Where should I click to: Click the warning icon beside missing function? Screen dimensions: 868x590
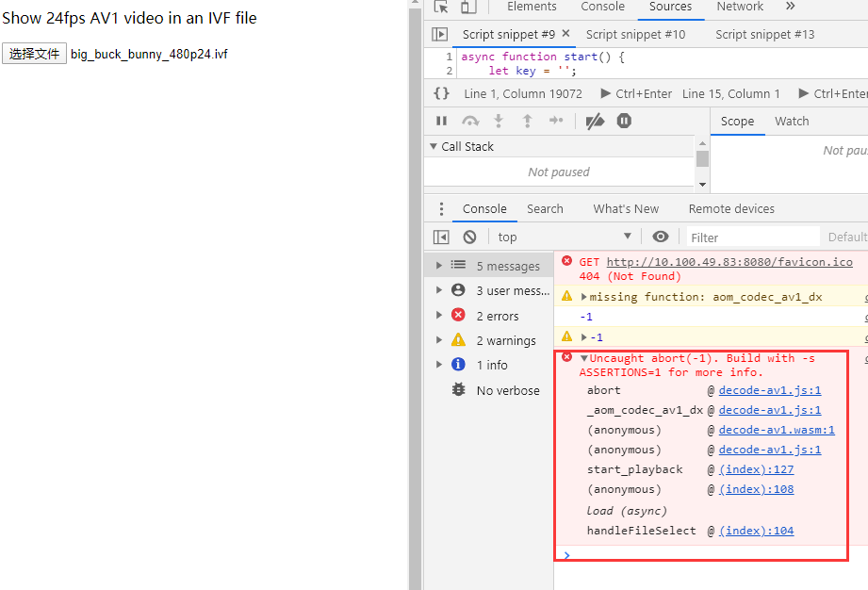click(566, 296)
